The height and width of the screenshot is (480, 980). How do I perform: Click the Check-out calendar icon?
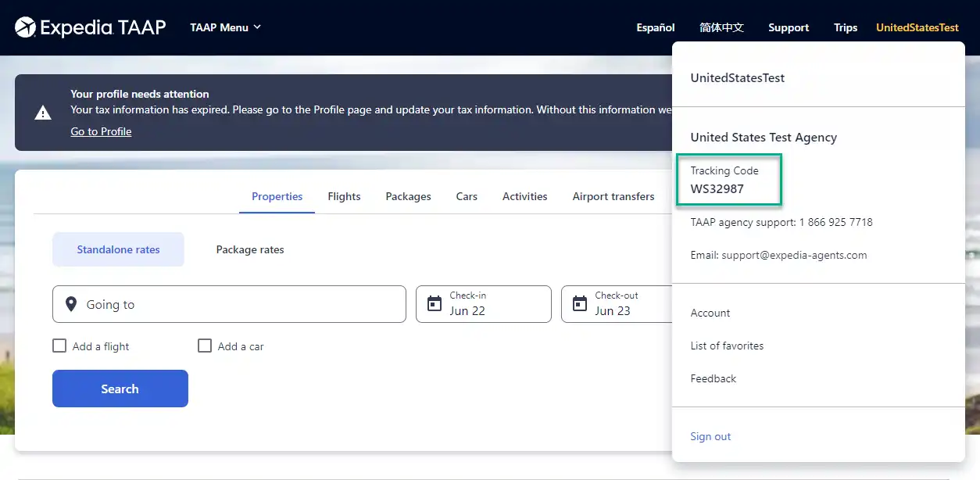(580, 304)
